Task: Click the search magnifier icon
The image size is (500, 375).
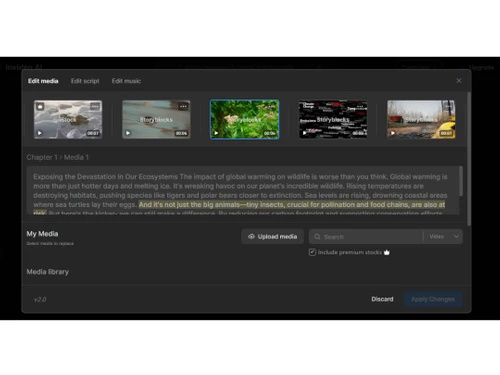Action: click(x=317, y=237)
